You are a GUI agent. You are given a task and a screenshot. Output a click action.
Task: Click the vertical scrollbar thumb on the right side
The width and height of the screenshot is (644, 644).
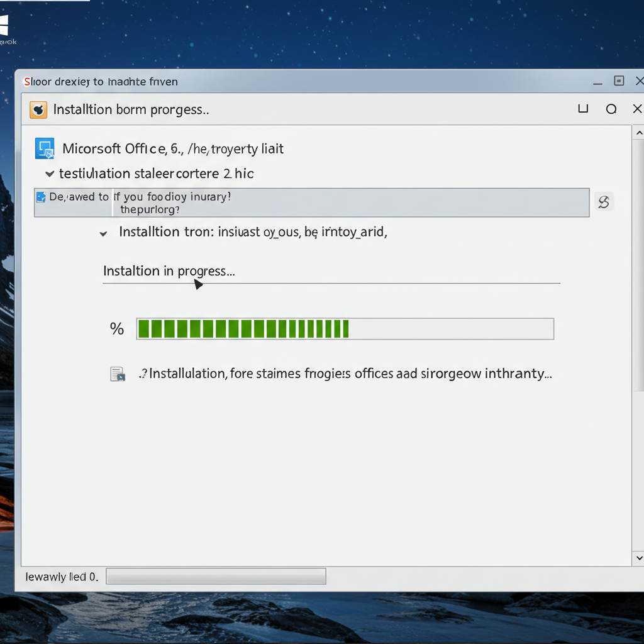pos(639,265)
